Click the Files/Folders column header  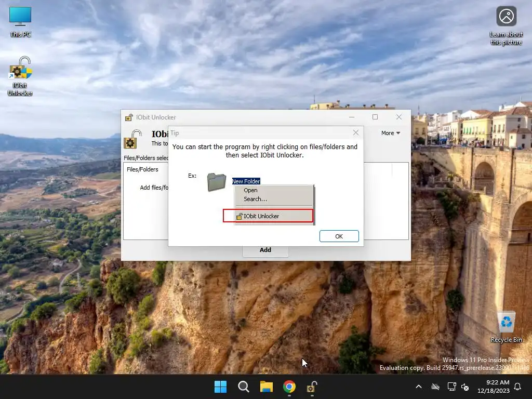[x=142, y=169]
